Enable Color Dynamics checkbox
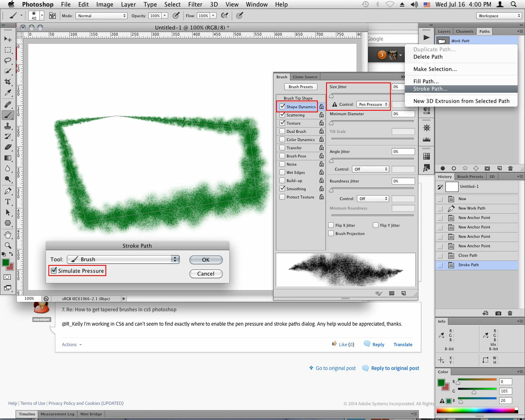525x420 pixels. pos(282,139)
